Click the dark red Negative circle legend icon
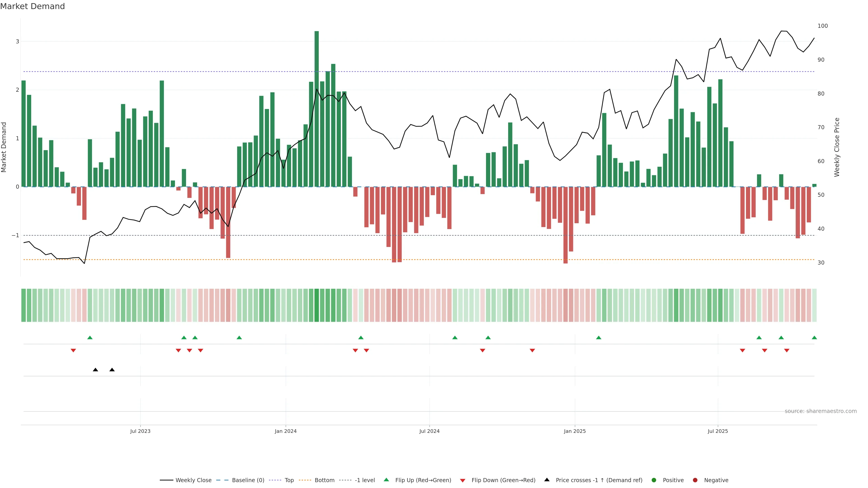Viewport: 868px width, 488px height. click(695, 480)
